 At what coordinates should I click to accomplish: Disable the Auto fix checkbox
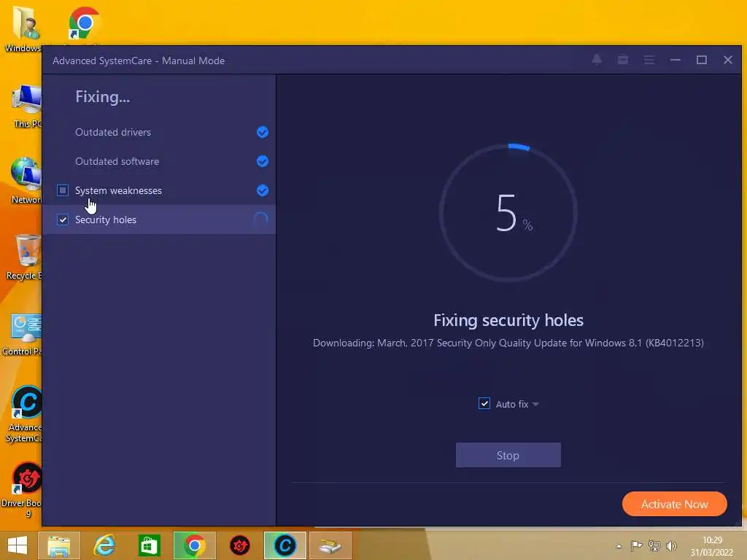click(x=484, y=403)
